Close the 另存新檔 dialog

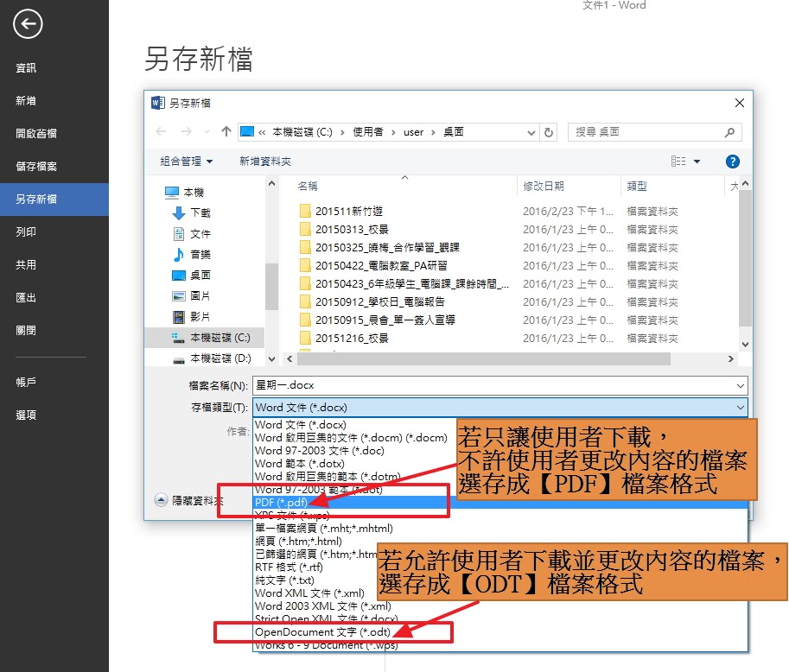click(739, 103)
